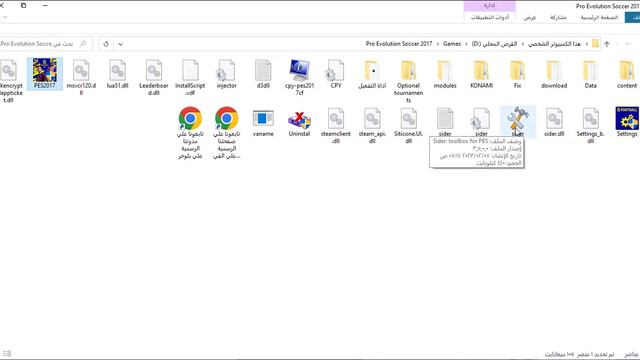
Task: Open the أدوات التطبيقات ribbon tab
Action: (489, 18)
